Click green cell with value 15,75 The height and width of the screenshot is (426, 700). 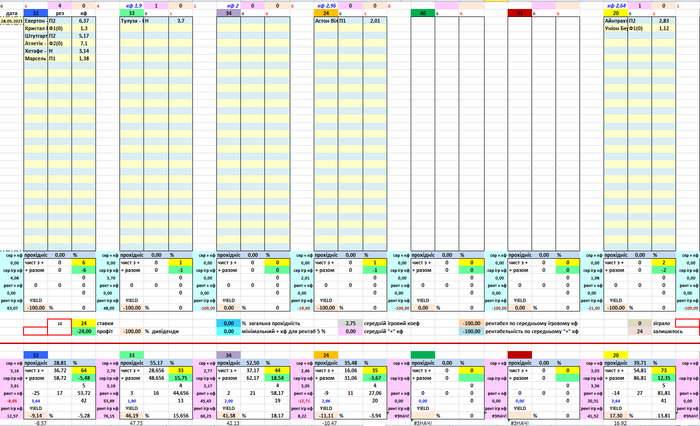tap(180, 378)
